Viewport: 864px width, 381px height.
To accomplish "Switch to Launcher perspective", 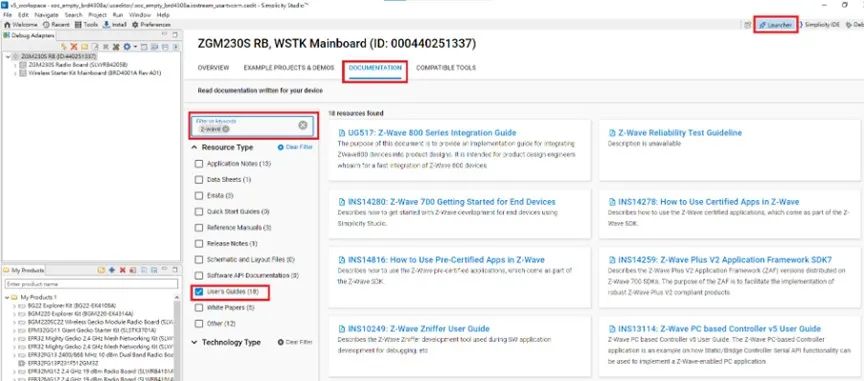I will coord(775,25).
